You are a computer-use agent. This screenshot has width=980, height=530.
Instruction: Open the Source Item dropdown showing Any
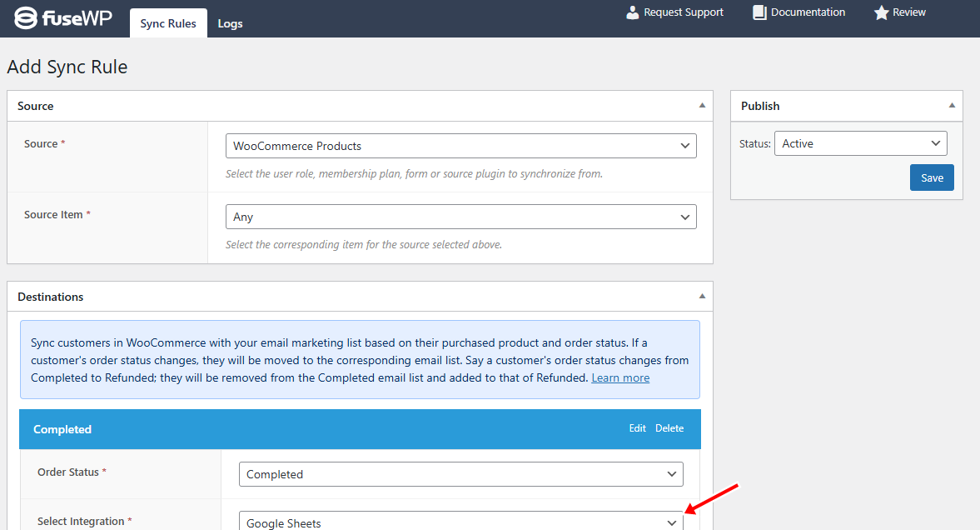click(x=460, y=217)
